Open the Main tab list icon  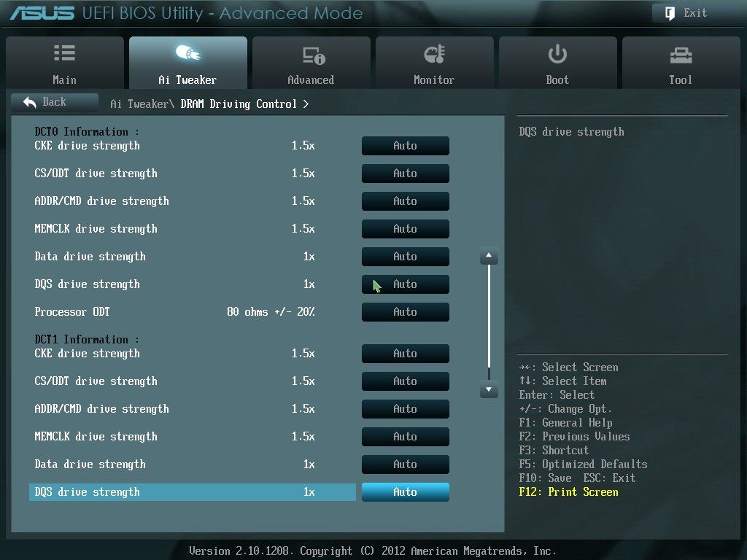coord(64,52)
